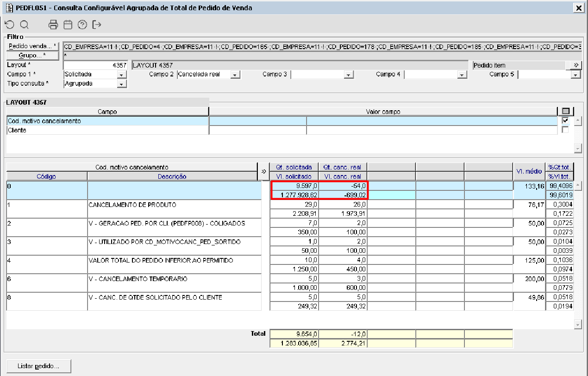Open the Campo 3 dropdown
Viewport: 588px width, 376px height.
click(349, 75)
